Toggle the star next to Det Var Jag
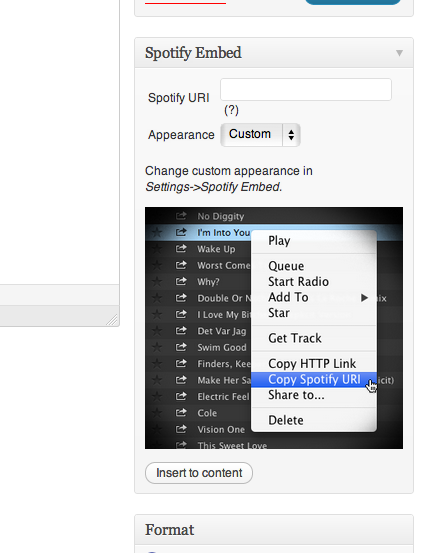The width and height of the screenshot is (432, 553). click(157, 331)
